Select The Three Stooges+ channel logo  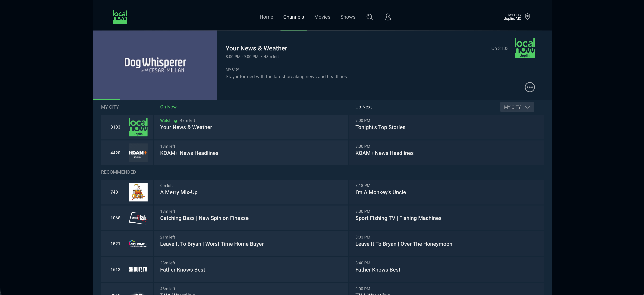coord(138,192)
